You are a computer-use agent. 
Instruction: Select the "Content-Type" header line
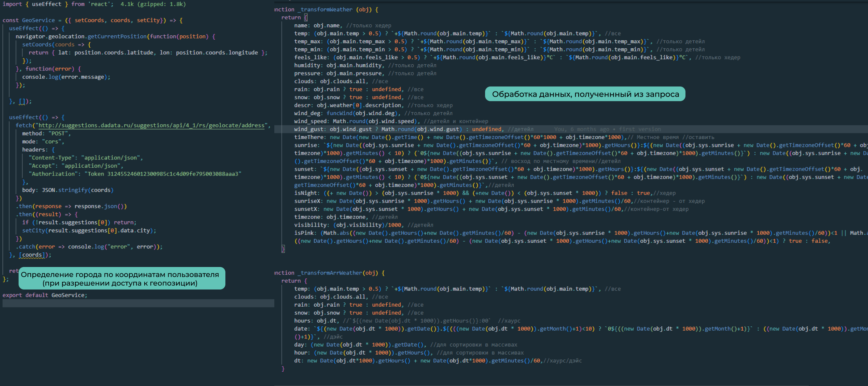[x=86, y=158]
